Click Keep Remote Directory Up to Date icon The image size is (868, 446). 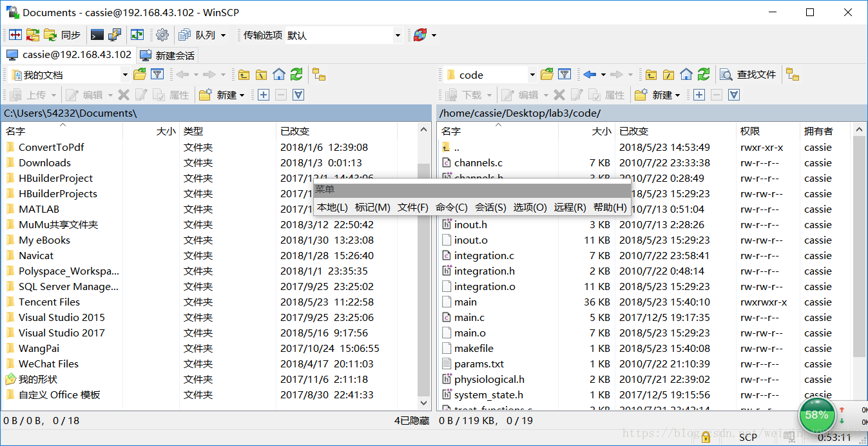pyautogui.click(x=137, y=35)
